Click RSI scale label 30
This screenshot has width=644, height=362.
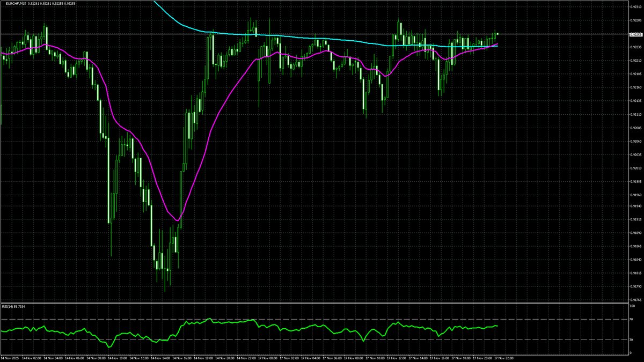632,340
